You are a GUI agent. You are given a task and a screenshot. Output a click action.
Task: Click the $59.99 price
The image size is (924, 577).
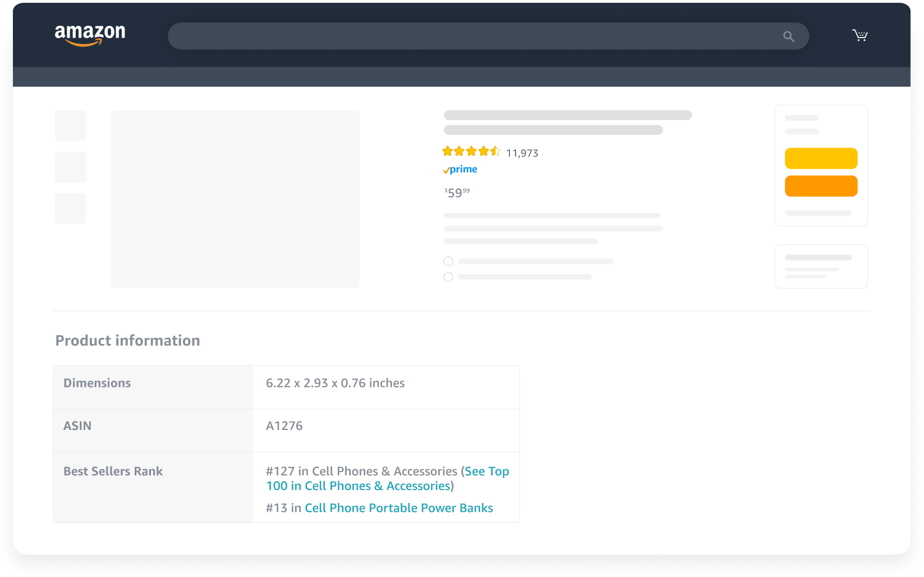(456, 193)
